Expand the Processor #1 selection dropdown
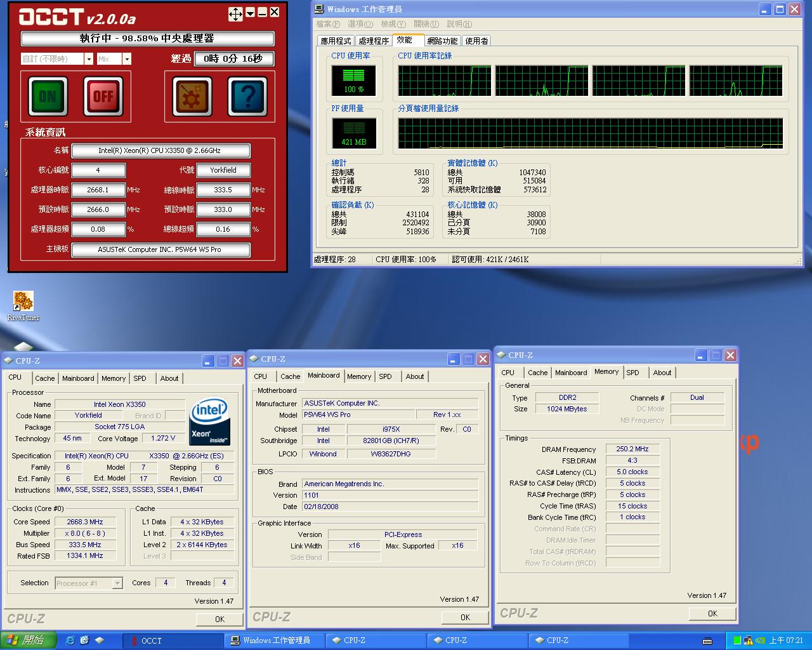This screenshot has height=650, width=812. [x=117, y=583]
